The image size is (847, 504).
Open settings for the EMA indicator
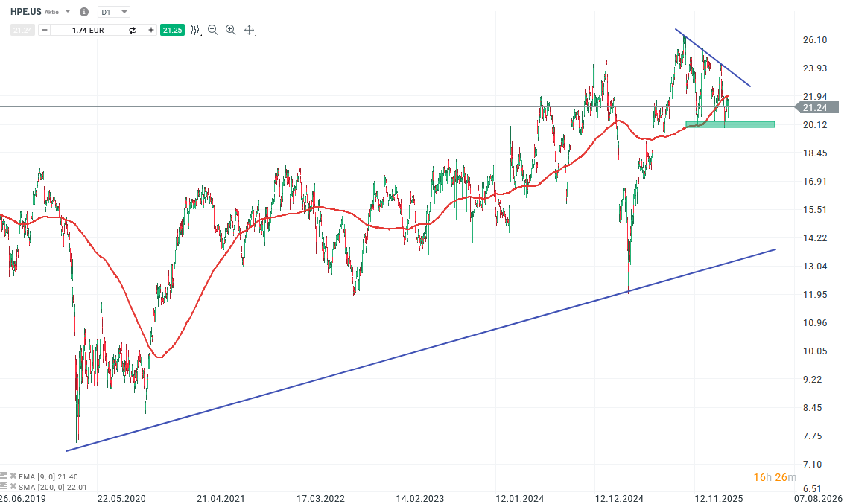point(4,476)
